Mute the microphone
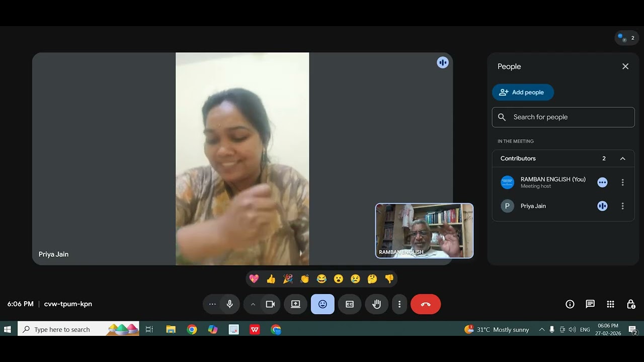Viewport: 644px width, 362px height. 230,304
